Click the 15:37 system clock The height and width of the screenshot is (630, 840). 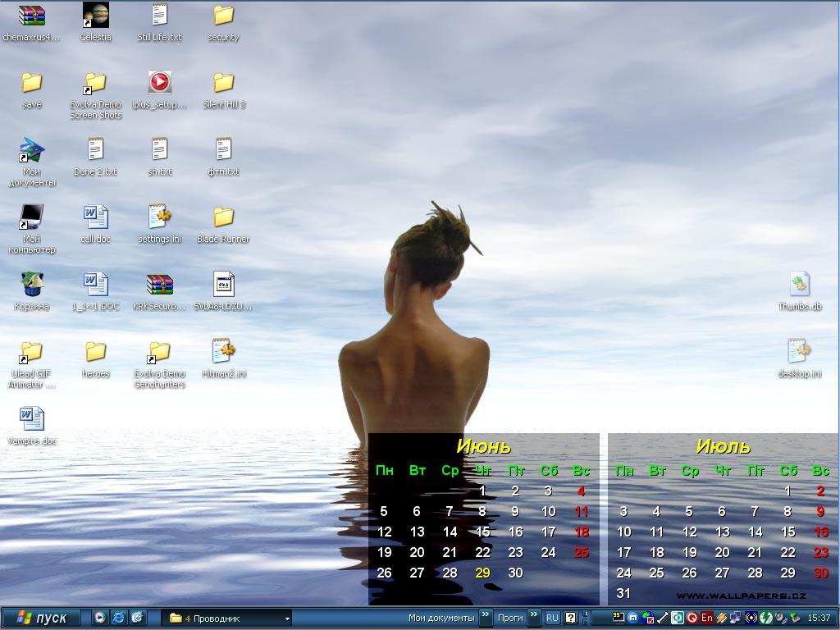(x=819, y=618)
